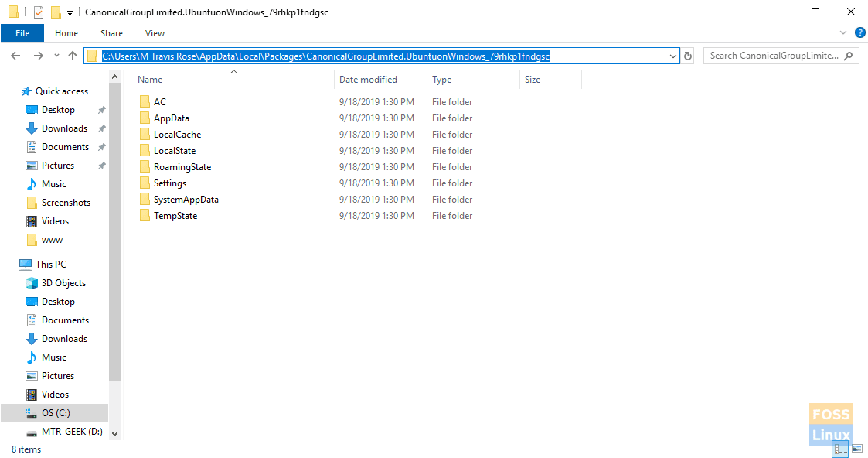This screenshot has height=458, width=868.
Task: Select the TempState folder icon
Action: [145, 215]
